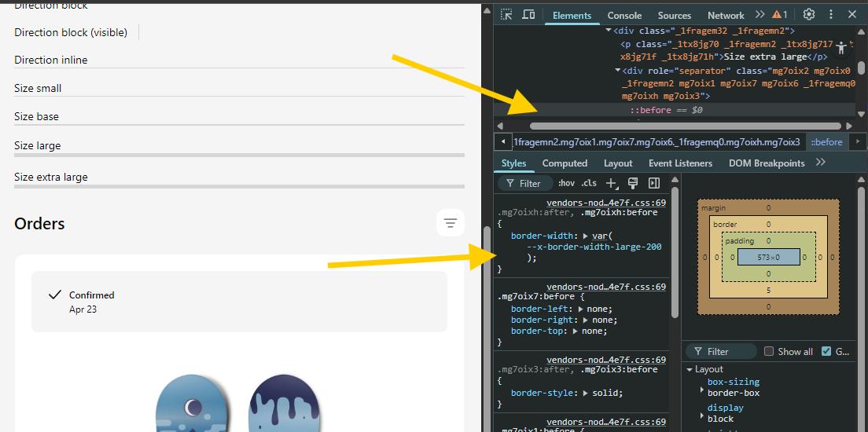The image size is (868, 432).
Task: Select the ::before breadcrumb item
Action: click(x=826, y=142)
